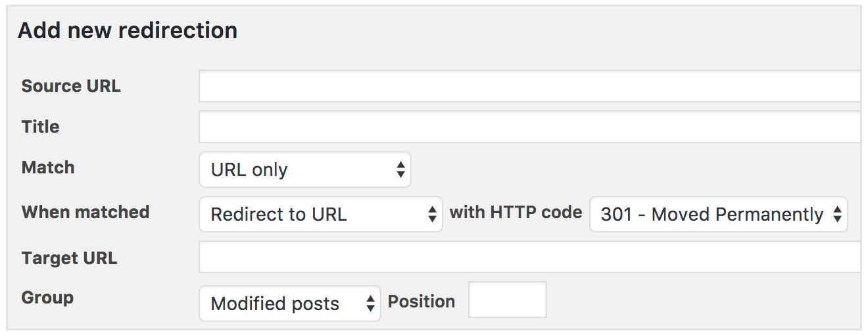Click the Target URL label
The width and height of the screenshot is (868, 335).
pyautogui.click(x=69, y=258)
